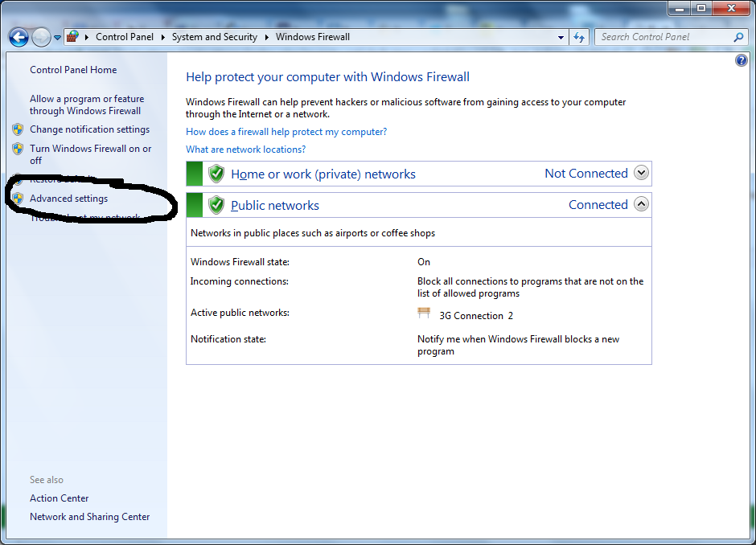
Task: Click the 3G Connection 2 text
Action: coord(476,316)
